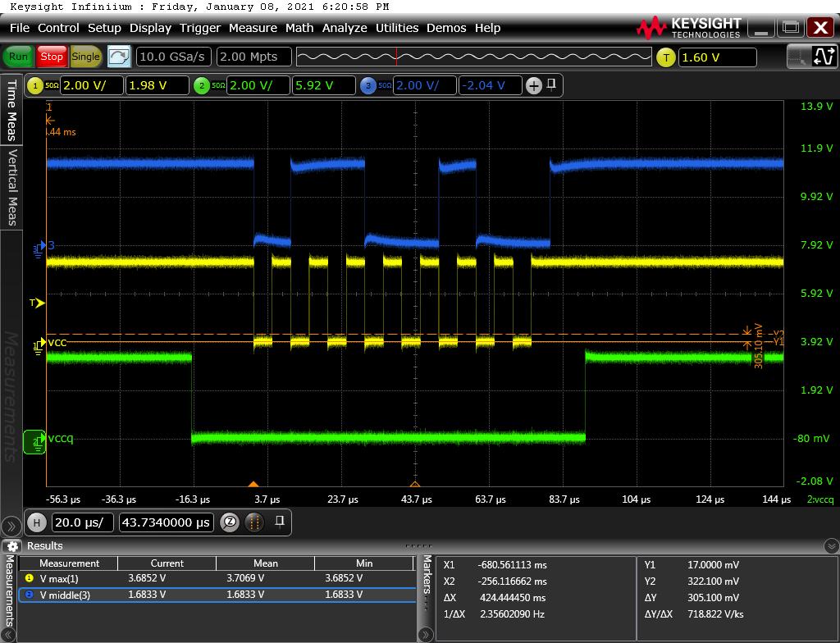Expand the left sidebar double-chevron
Viewport: 840px width, 643px height.
pos(11,527)
